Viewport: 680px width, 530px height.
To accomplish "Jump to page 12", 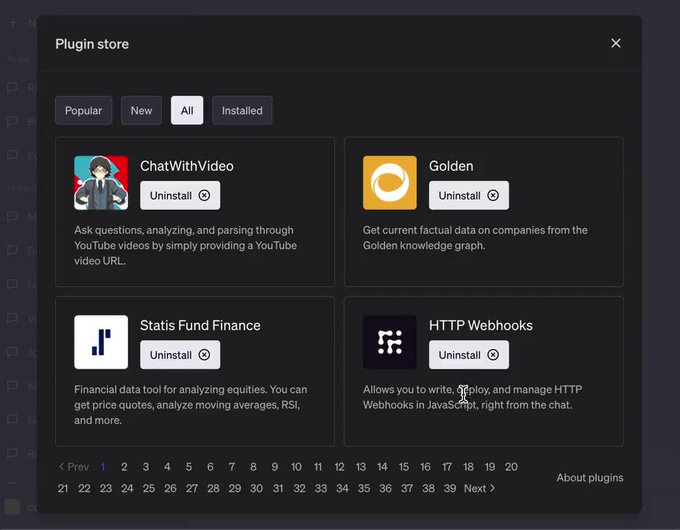I will coord(339,467).
